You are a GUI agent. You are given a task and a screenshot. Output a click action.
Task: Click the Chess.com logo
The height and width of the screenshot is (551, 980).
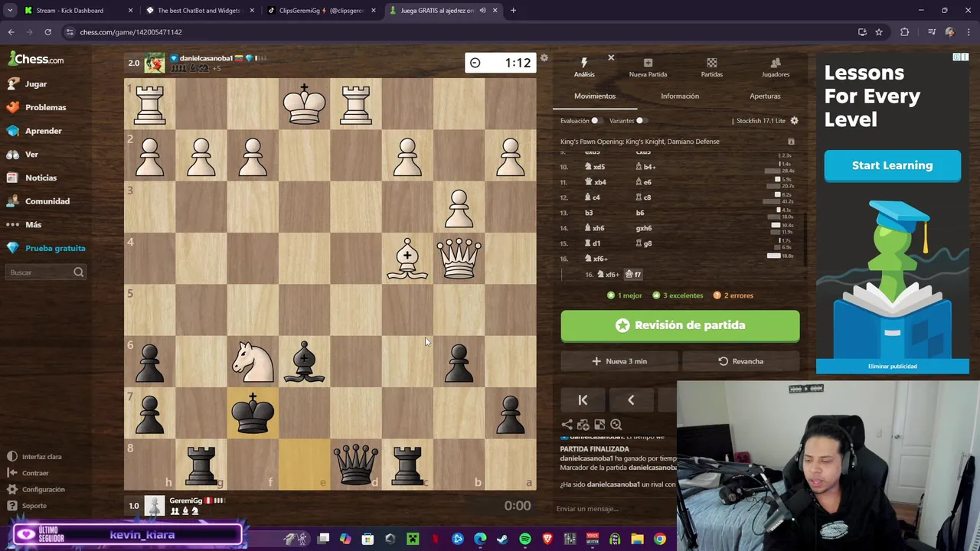[x=36, y=60]
